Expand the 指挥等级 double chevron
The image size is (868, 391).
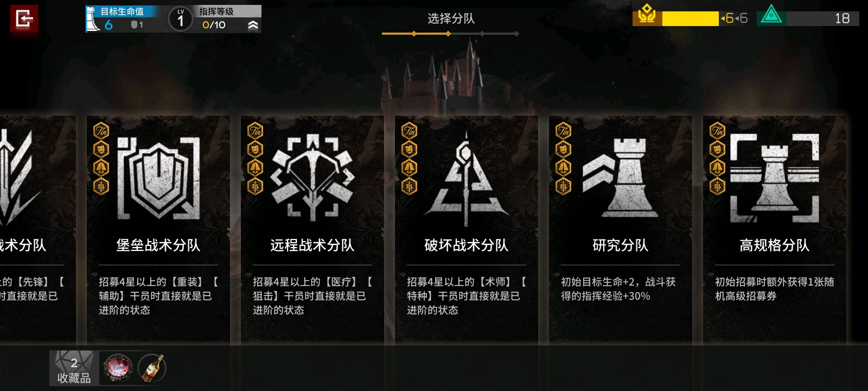pyautogui.click(x=253, y=25)
